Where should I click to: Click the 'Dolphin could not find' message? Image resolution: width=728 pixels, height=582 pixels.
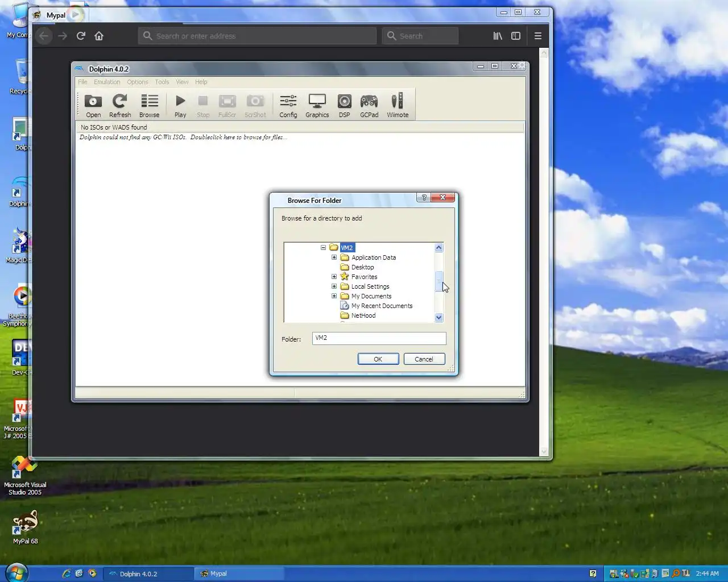[x=183, y=137]
